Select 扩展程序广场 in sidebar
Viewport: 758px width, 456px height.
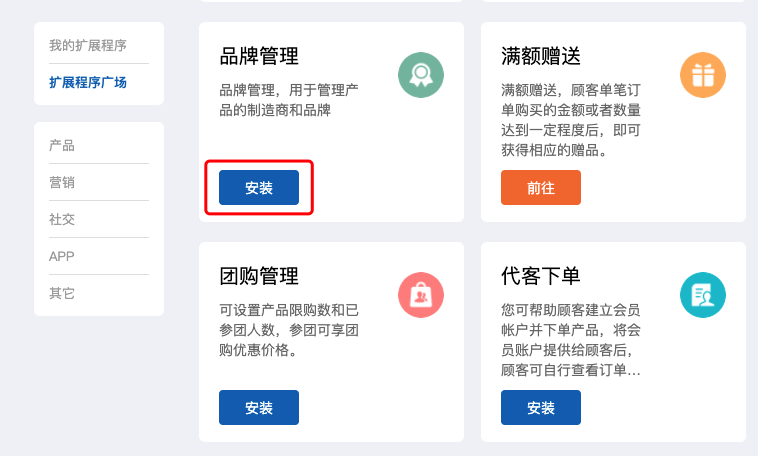tap(87, 82)
